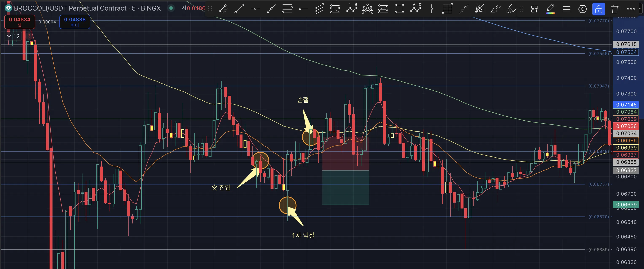Select the horizontal ray tool
This screenshot has width=644, height=269.
pyautogui.click(x=303, y=9)
